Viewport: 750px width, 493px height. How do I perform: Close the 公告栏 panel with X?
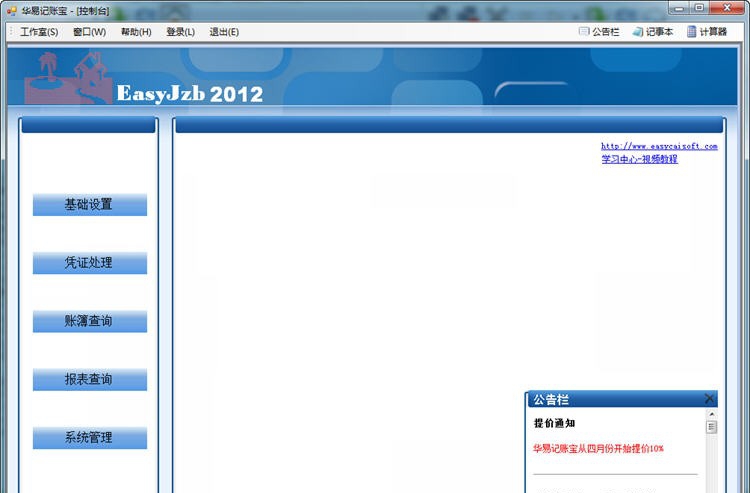point(709,398)
